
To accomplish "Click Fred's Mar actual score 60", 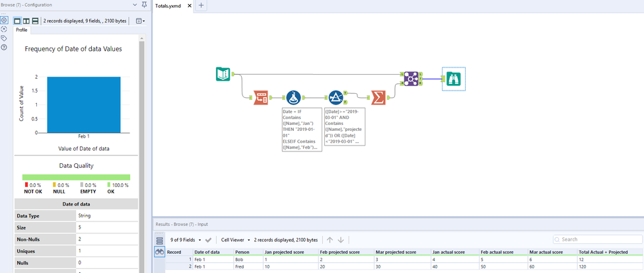I will click(x=552, y=266).
